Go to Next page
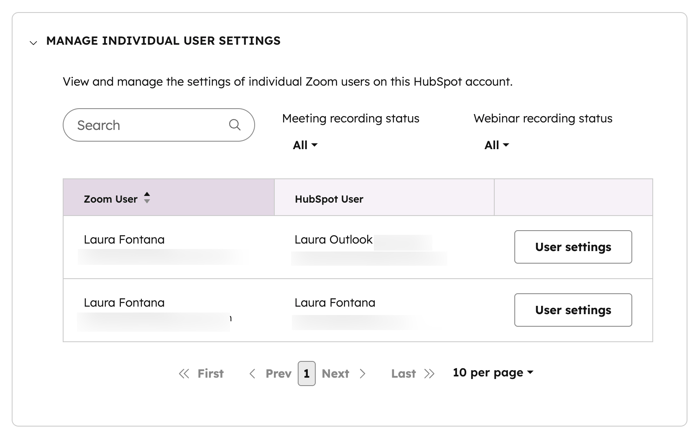700x437 pixels. 344,374
